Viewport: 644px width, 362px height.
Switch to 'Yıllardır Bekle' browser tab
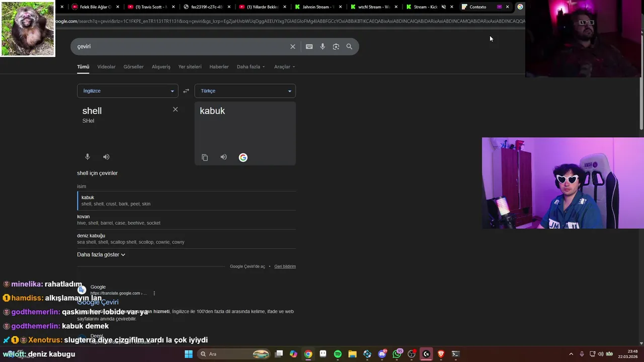click(x=262, y=7)
